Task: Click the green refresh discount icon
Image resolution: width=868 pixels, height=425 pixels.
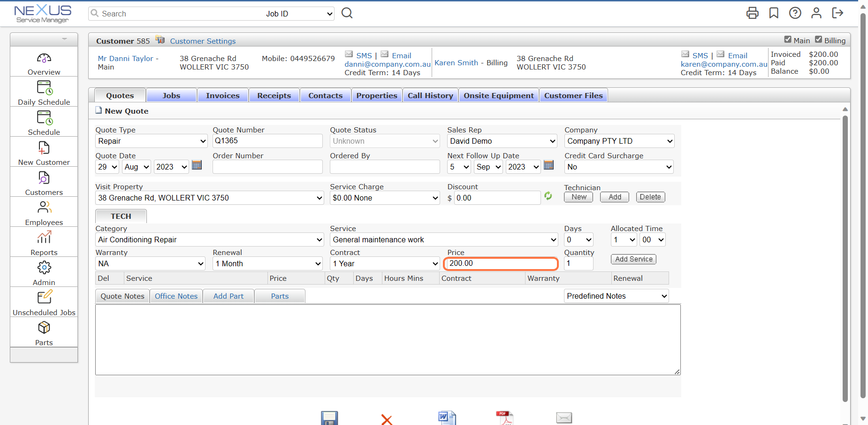Action: click(548, 196)
